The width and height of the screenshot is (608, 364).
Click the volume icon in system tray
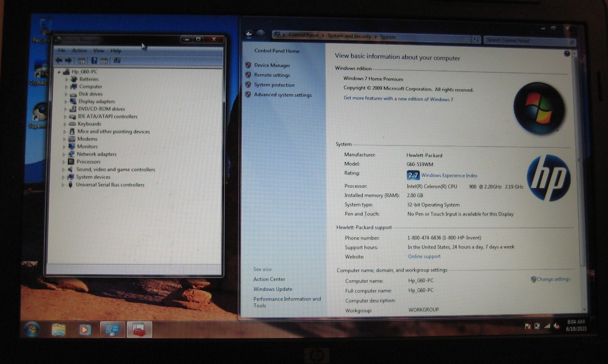pos(556,326)
